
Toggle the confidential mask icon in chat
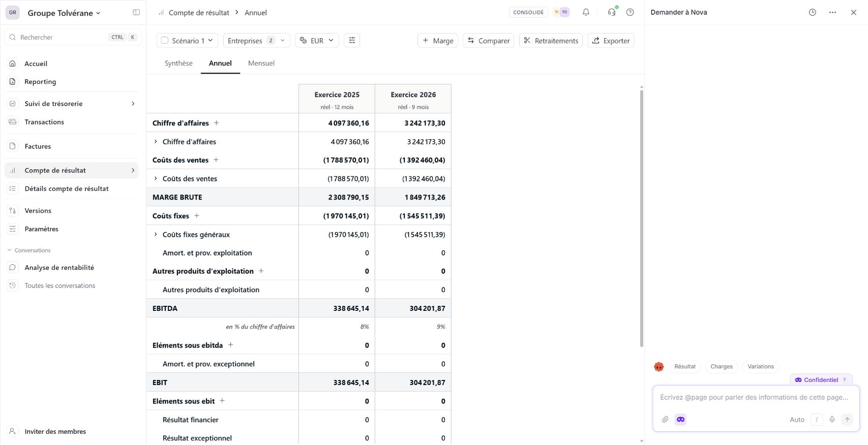(x=680, y=420)
